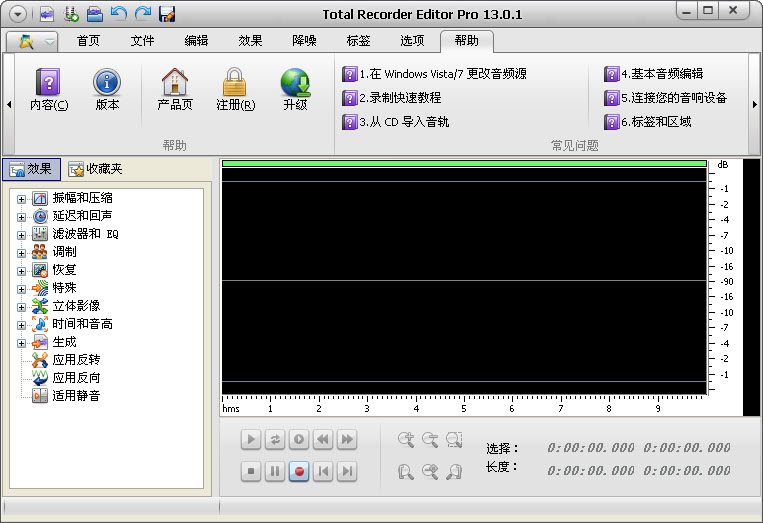Screen dimensions: 763x523
Task: Click the rewind button
Action: coord(323,440)
